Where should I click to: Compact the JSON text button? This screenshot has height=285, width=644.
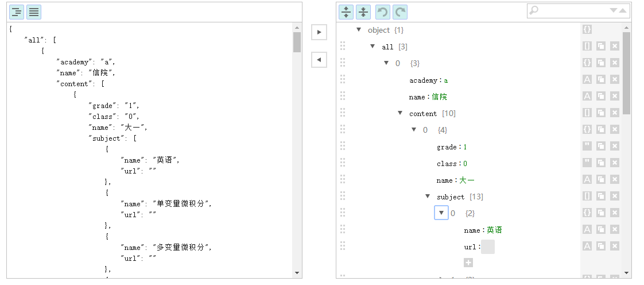[34, 12]
